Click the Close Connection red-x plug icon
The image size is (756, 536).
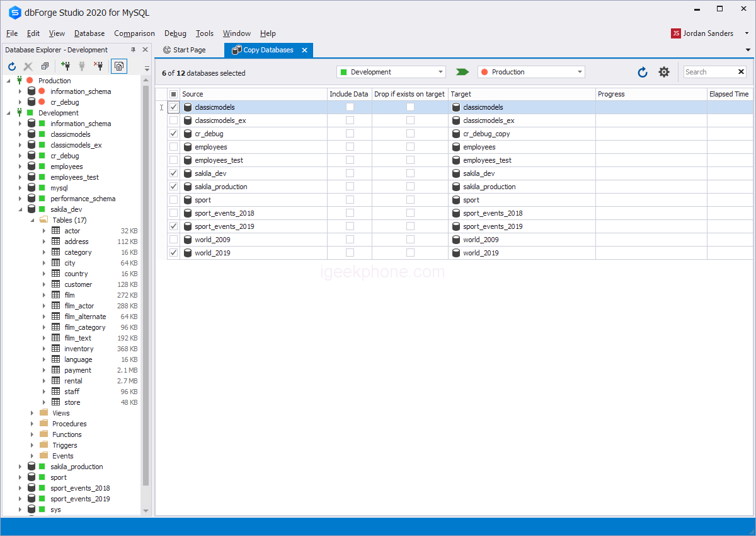98,66
